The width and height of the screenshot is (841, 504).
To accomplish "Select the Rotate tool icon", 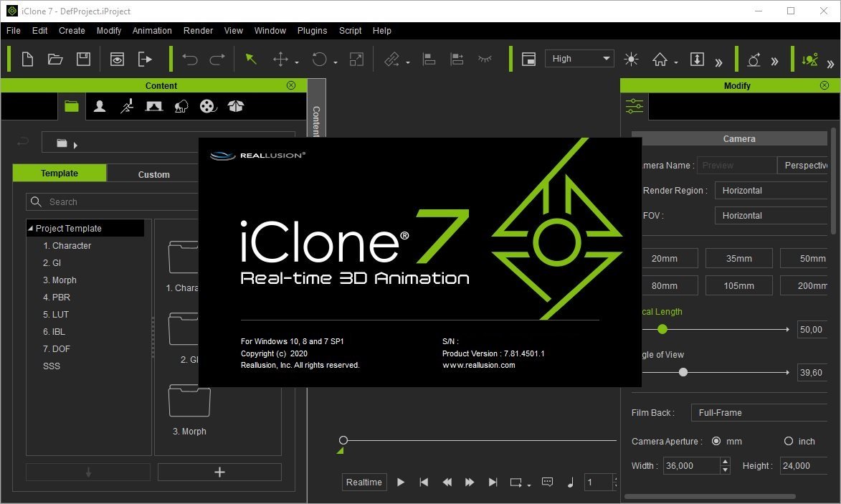I will point(319,59).
